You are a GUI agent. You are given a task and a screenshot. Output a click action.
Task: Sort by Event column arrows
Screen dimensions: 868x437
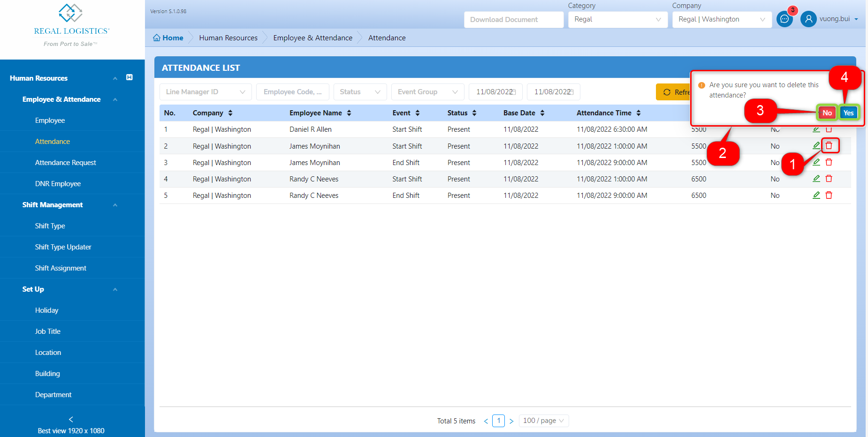[x=418, y=113]
